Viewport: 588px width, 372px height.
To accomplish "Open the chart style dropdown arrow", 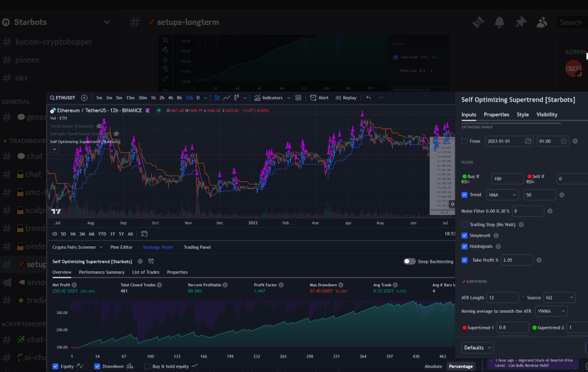I will click(x=245, y=98).
